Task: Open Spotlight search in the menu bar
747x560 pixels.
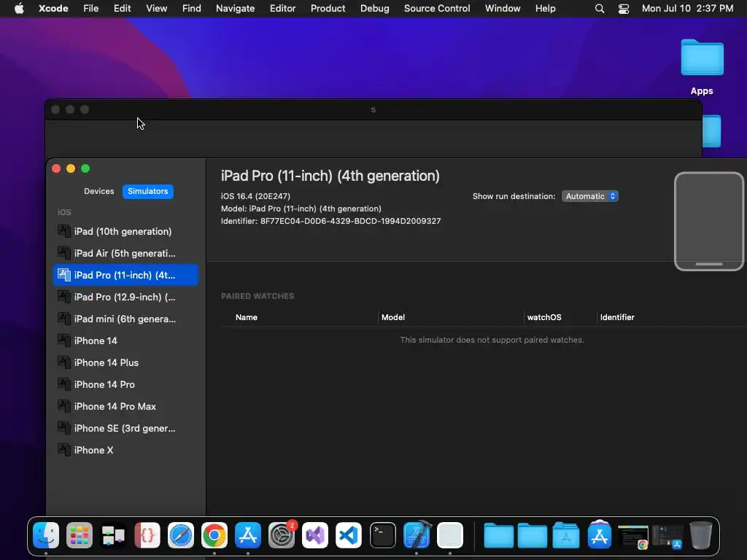Action: pos(600,9)
